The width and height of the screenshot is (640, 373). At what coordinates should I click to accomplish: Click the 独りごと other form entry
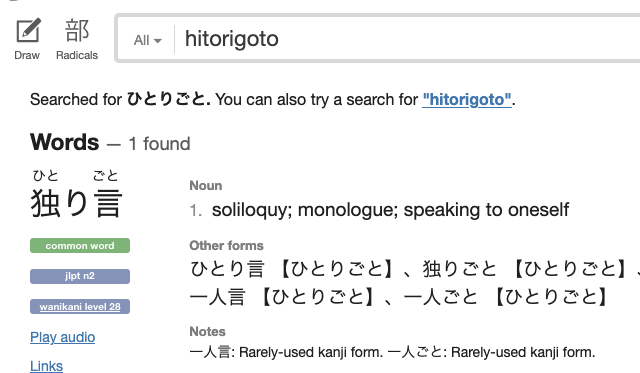pos(459,269)
